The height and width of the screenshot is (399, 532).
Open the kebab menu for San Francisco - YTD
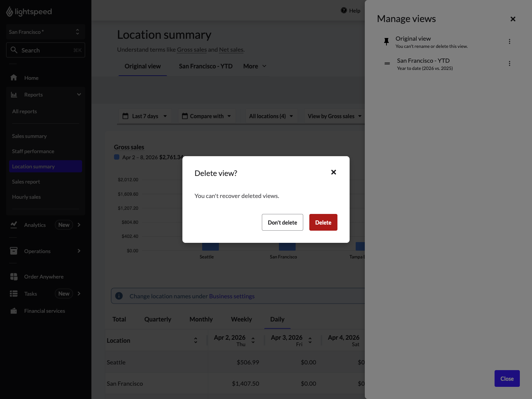509,63
